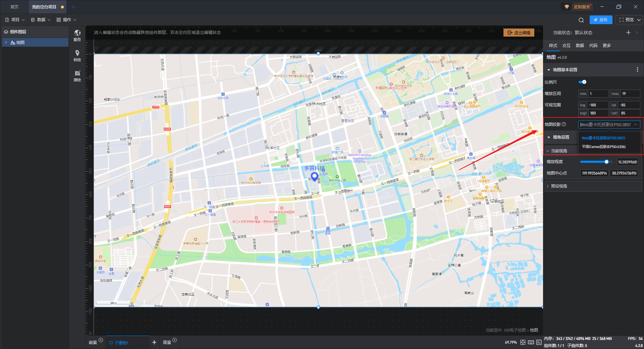Switch to the 样式 tab
644x349 pixels.
(x=553, y=46)
